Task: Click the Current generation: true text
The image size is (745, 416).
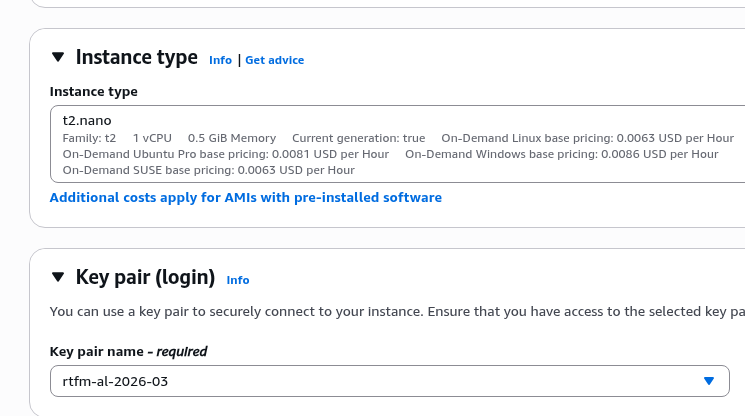Action: tap(358, 138)
